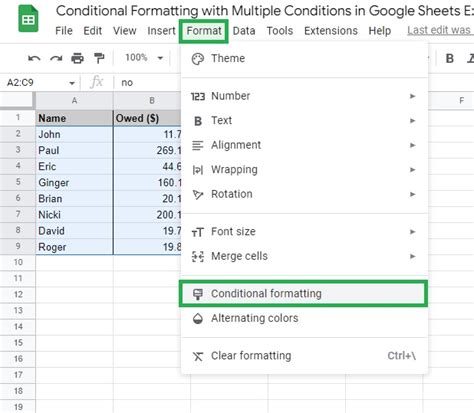Expand the Alignment submenu arrow
Image resolution: width=474 pixels, height=413 pixels.
pos(413,145)
